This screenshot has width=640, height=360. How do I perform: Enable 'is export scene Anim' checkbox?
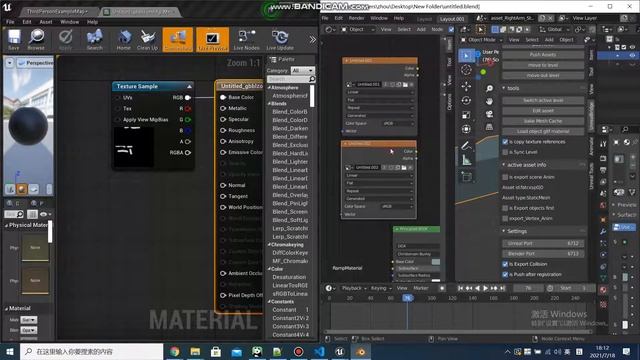[x=505, y=177]
